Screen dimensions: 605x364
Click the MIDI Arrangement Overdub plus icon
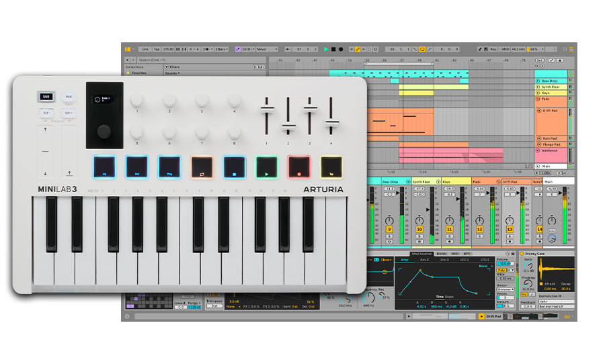352,49
